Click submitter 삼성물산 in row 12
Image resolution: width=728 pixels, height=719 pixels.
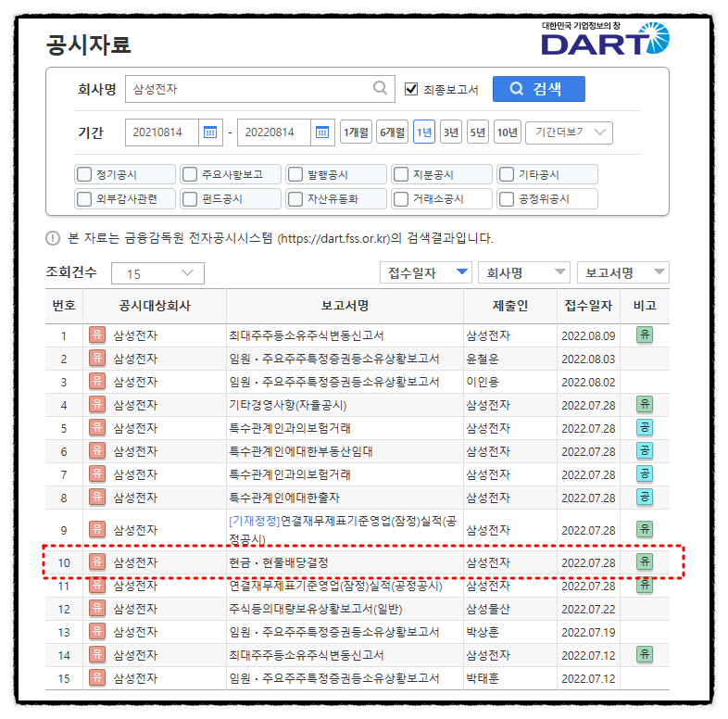(488, 609)
